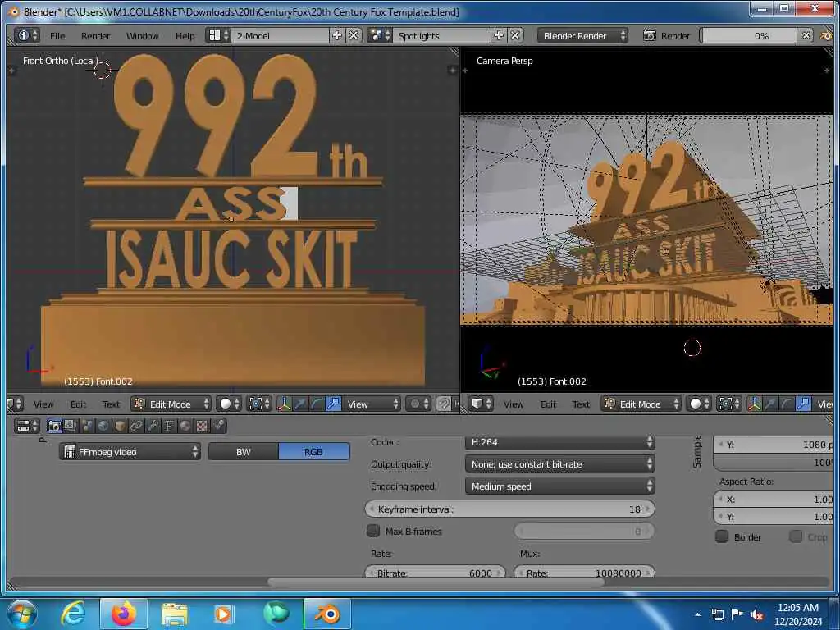Open the Constraints properties tab (chain icon)
This screenshot has height=630, width=840.
pos(136,426)
